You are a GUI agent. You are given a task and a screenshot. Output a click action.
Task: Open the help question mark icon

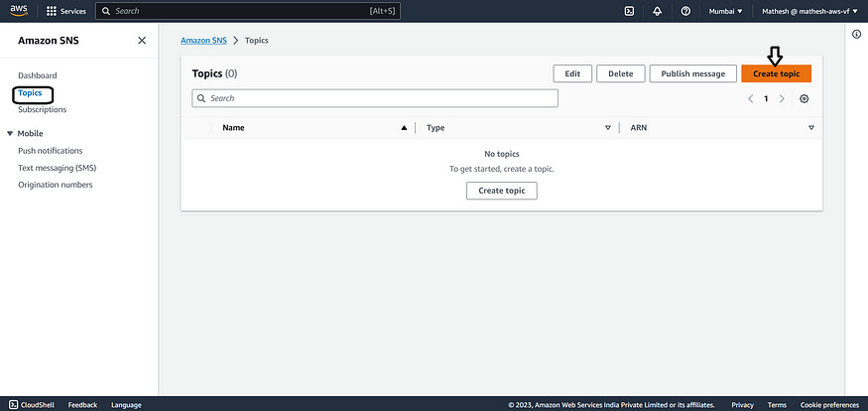685,11
